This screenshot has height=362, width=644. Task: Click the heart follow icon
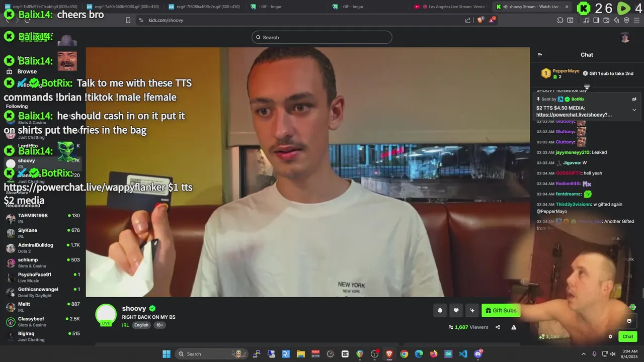456,311
